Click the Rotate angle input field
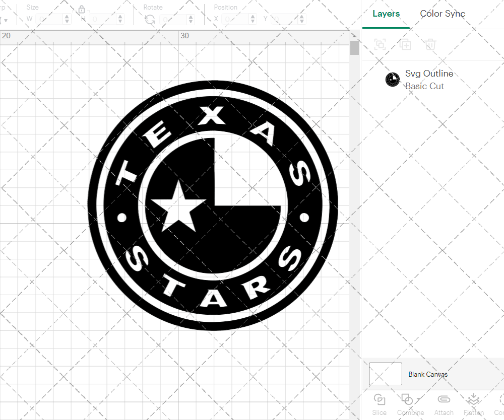Image resolution: width=504 pixels, height=420 pixels. click(174, 19)
